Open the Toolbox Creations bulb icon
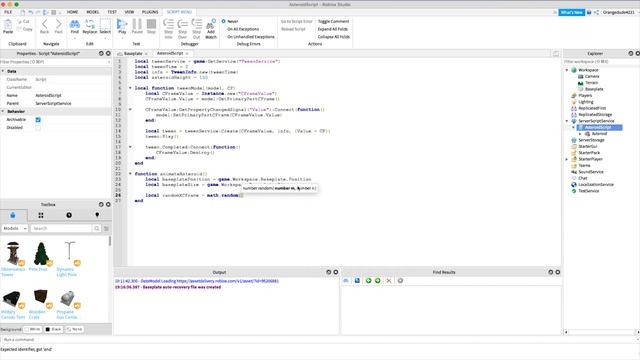This screenshot has height=360, width=640. [x=97, y=215]
